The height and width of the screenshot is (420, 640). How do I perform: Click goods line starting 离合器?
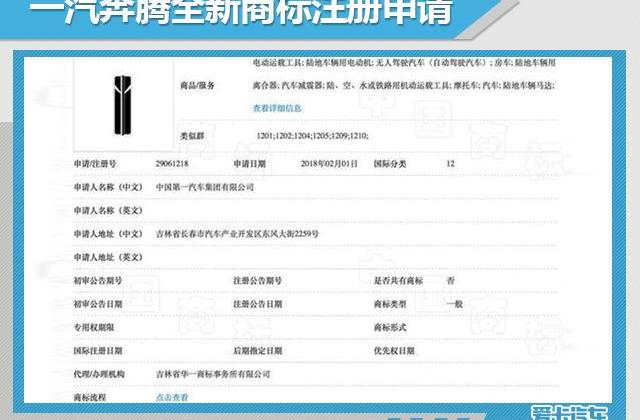click(404, 86)
